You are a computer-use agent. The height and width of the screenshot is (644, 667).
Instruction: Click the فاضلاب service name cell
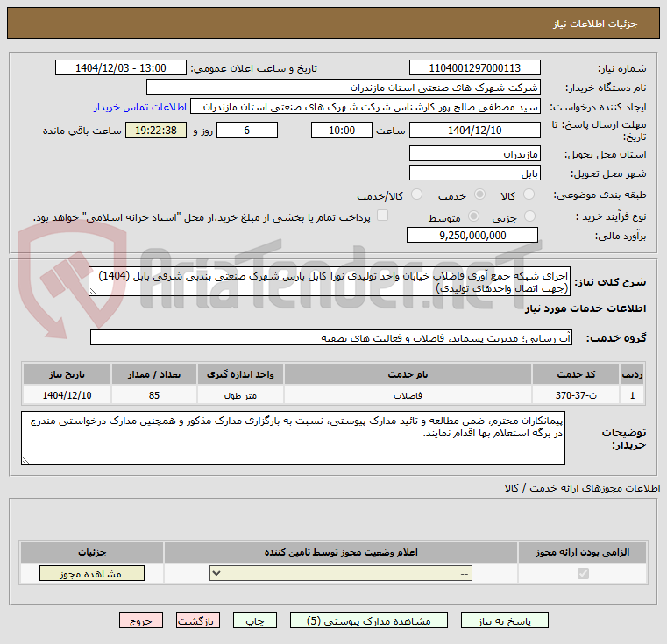pyautogui.click(x=408, y=395)
